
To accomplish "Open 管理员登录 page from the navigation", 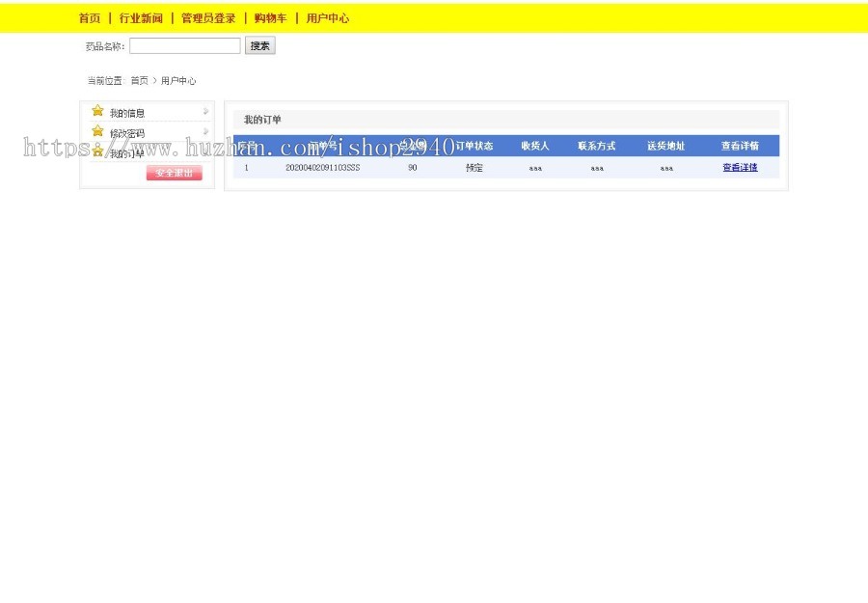I will pos(208,18).
